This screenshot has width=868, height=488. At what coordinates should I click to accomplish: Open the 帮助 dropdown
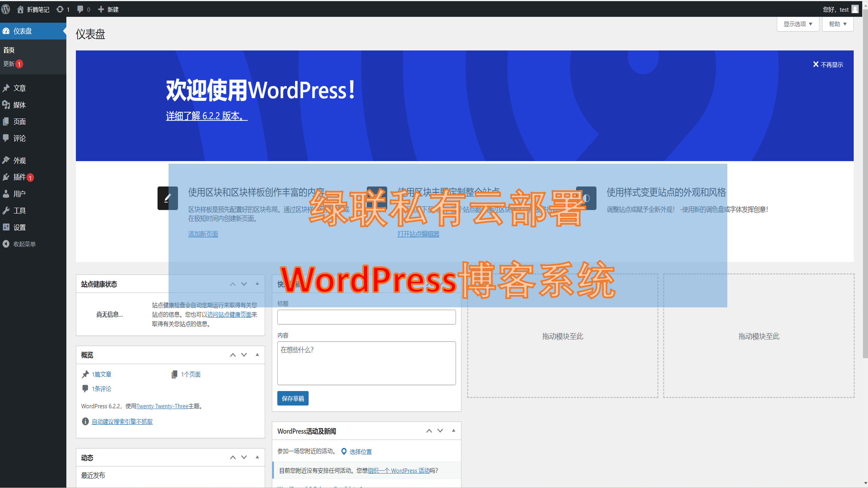[837, 24]
